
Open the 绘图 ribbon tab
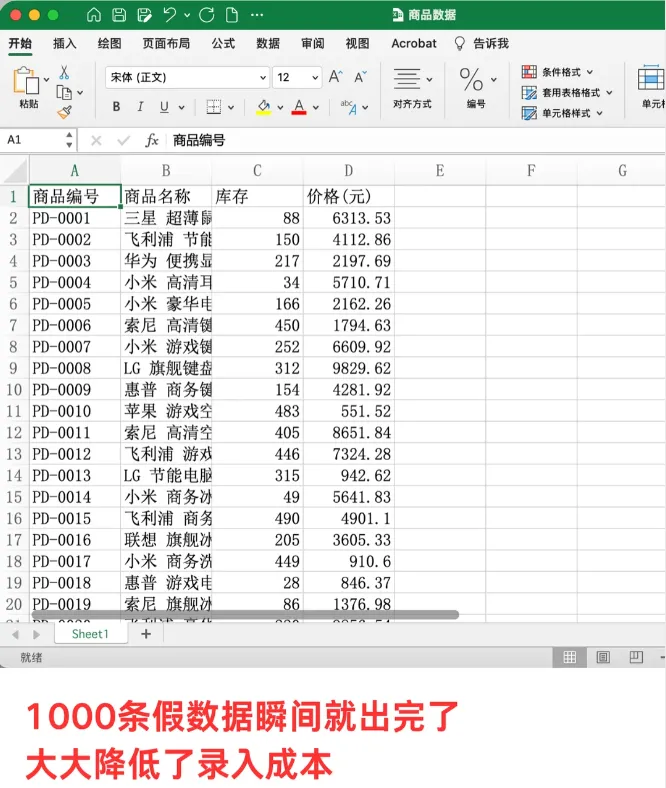click(110, 44)
